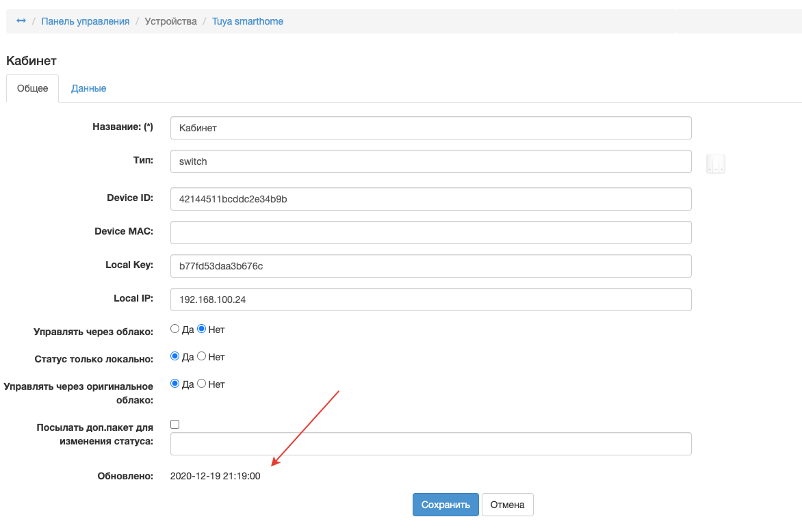Viewport: 802px width, 532px height.
Task: Click the Local IP field
Action: (430, 300)
